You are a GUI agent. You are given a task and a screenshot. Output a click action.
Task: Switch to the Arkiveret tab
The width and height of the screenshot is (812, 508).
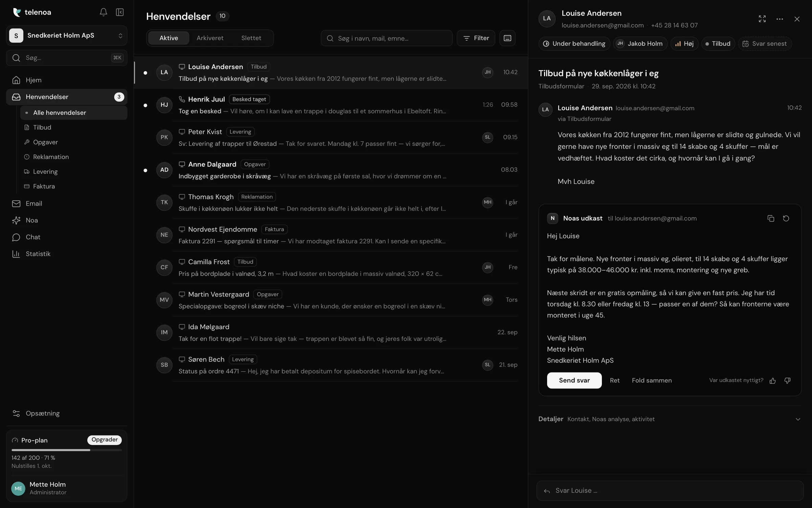pos(210,38)
